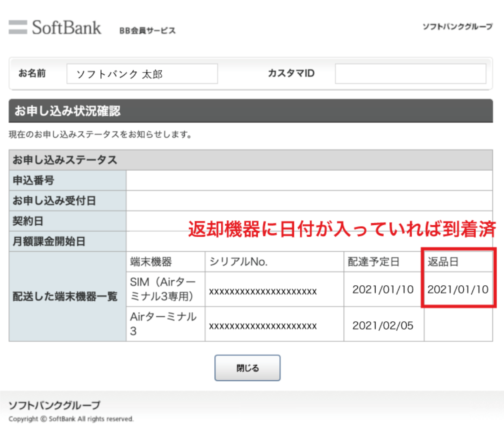Viewport: 504px width, 433px height.
Task: Open ソフトバンクグループ from the top right
Action: tap(457, 26)
